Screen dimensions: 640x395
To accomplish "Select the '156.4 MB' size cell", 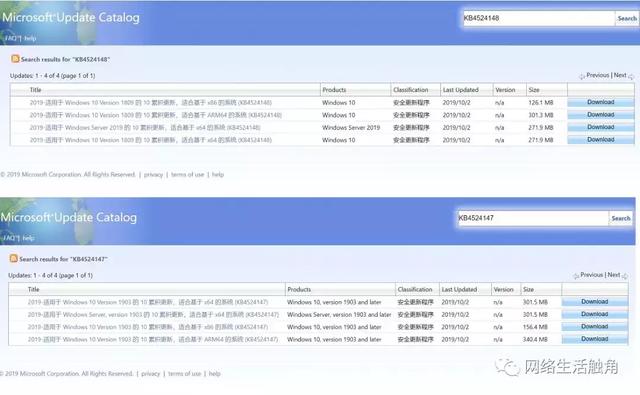I will (x=535, y=327).
